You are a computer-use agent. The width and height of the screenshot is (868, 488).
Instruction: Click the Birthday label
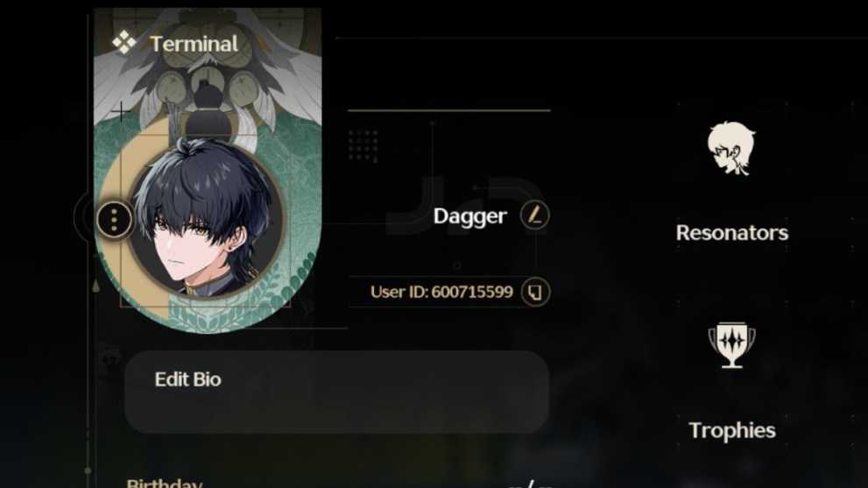(164, 483)
